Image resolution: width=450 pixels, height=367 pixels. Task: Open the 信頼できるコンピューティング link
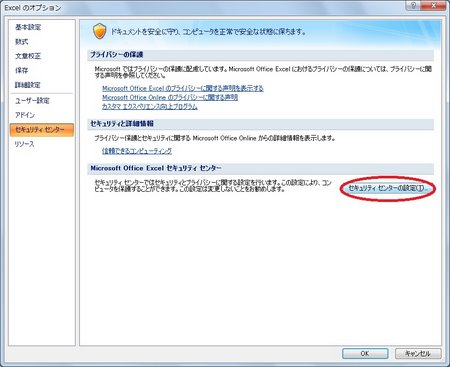[137, 151]
